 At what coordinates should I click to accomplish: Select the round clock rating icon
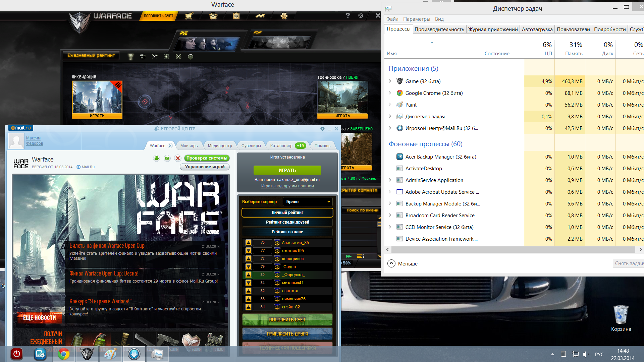pyautogui.click(x=191, y=57)
